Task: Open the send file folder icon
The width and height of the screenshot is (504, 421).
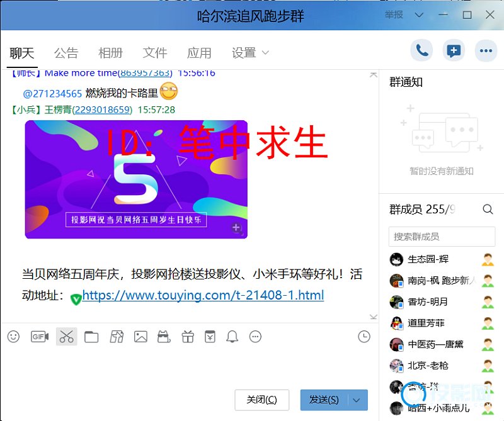Action: [x=91, y=337]
